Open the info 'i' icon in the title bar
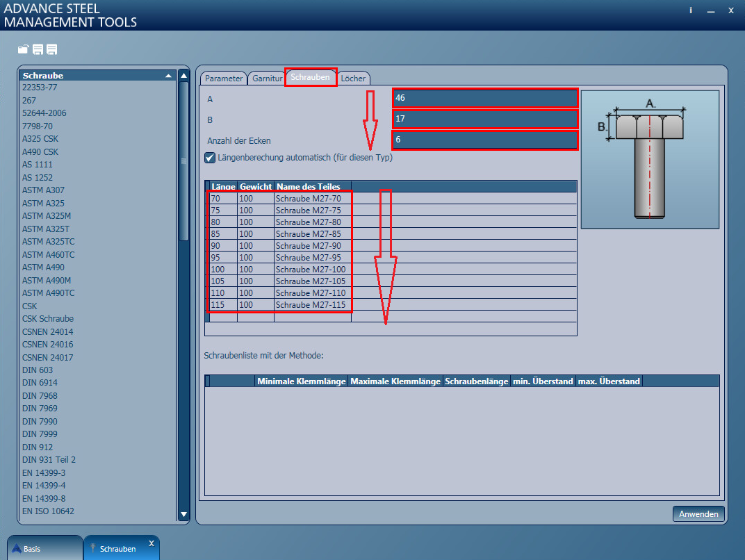 pos(690,10)
